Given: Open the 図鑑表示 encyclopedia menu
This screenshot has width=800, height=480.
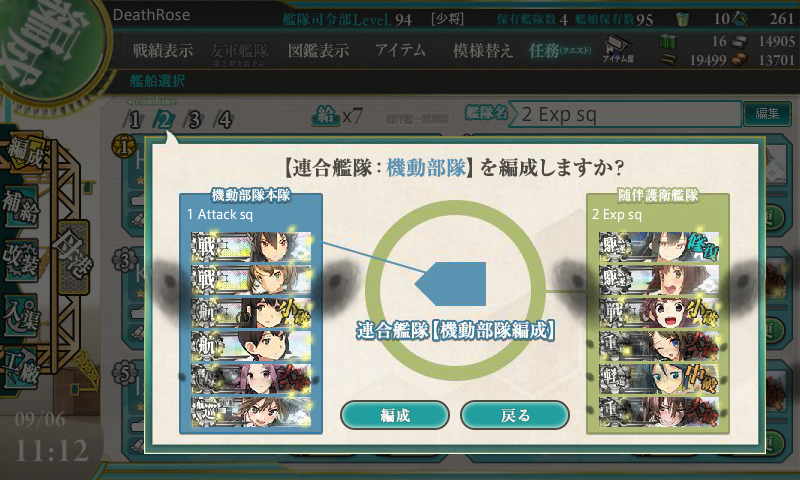Looking at the screenshot, I should [x=318, y=50].
